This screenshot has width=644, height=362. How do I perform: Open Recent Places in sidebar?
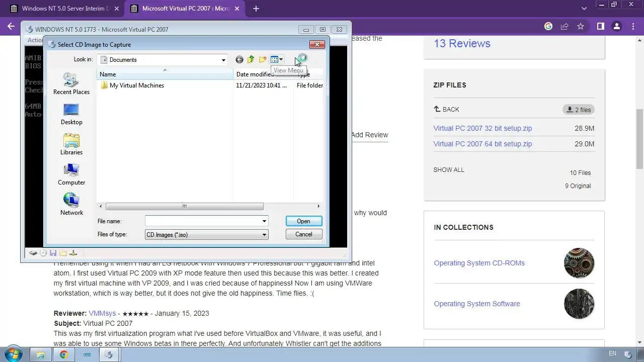pyautogui.click(x=71, y=84)
